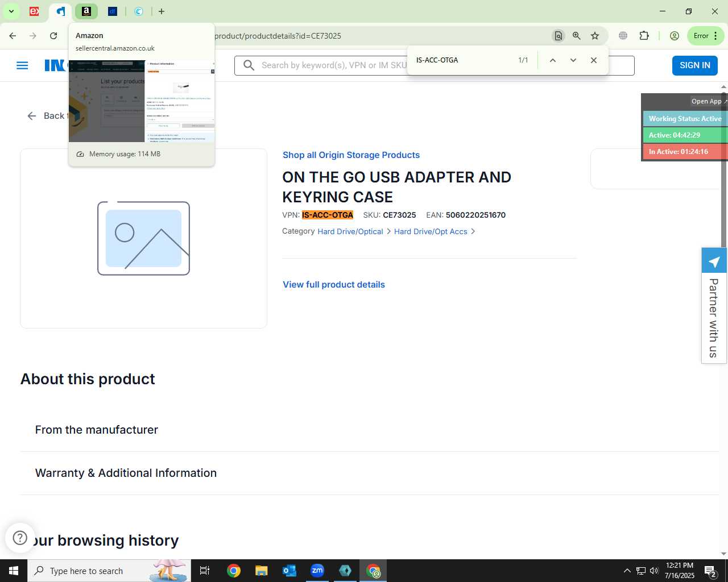The height and width of the screenshot is (582, 728).
Task: Close the find-in-page bar
Action: pyautogui.click(x=594, y=60)
